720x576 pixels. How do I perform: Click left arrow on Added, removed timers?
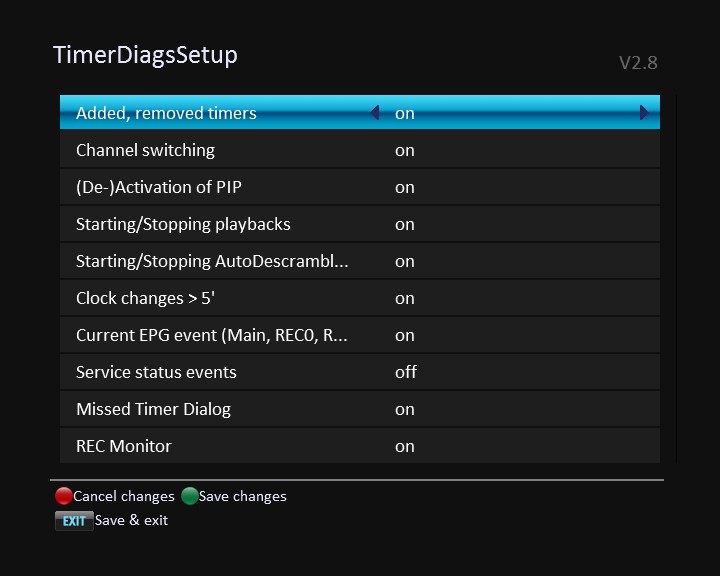[375, 113]
